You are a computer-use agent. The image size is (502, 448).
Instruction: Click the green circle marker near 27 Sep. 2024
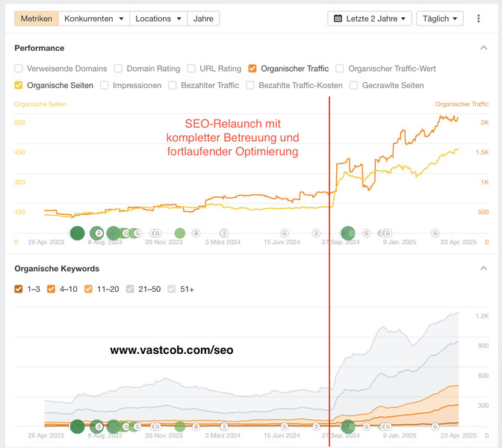click(347, 234)
